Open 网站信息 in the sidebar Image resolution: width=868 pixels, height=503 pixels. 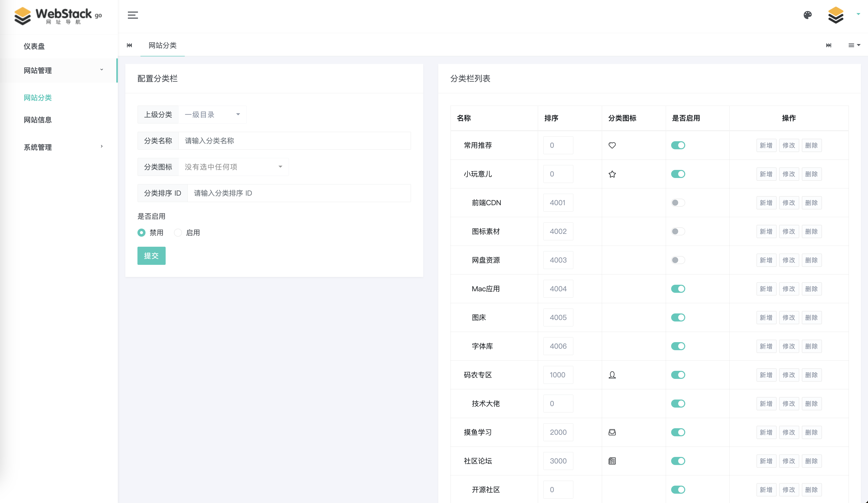pyautogui.click(x=38, y=120)
